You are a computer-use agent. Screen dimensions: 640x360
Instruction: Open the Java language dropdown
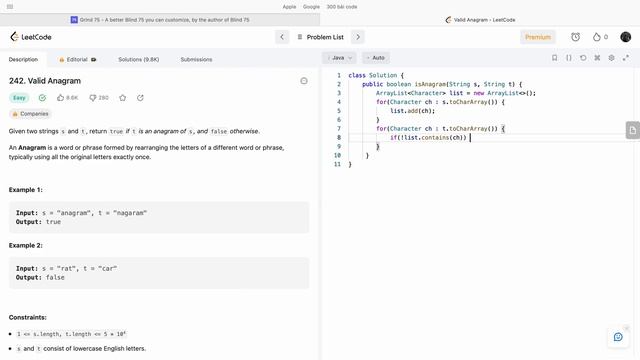340,58
